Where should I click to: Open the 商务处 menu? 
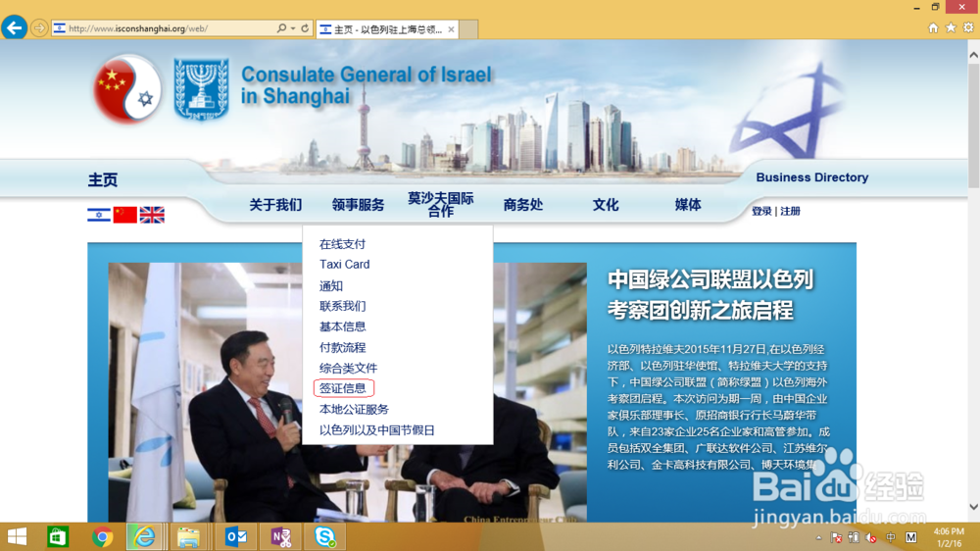point(523,205)
